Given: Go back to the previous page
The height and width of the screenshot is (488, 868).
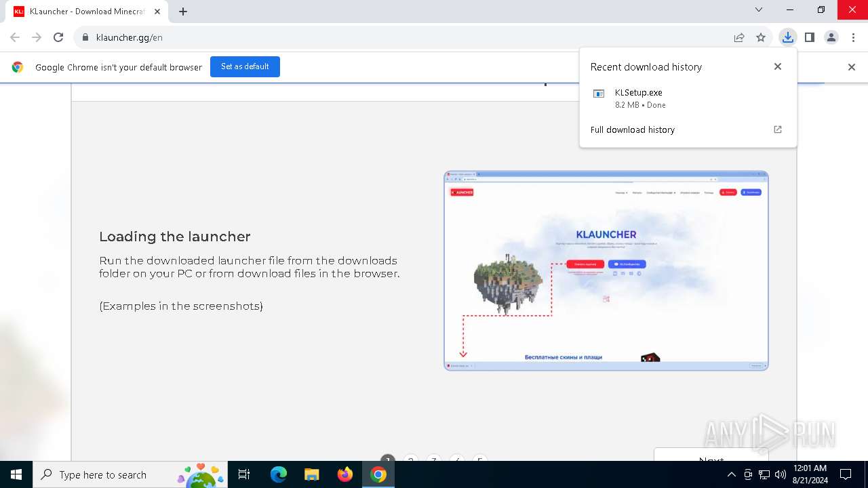Looking at the screenshot, I should [x=15, y=37].
